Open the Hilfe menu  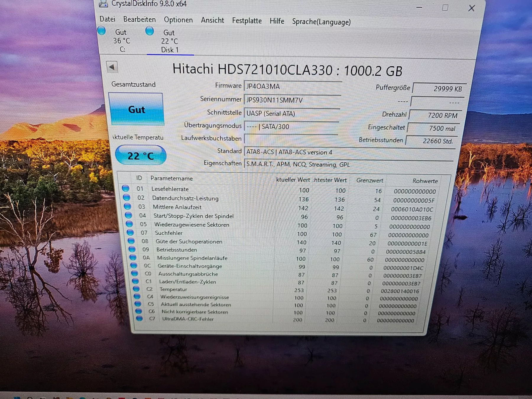click(x=277, y=21)
